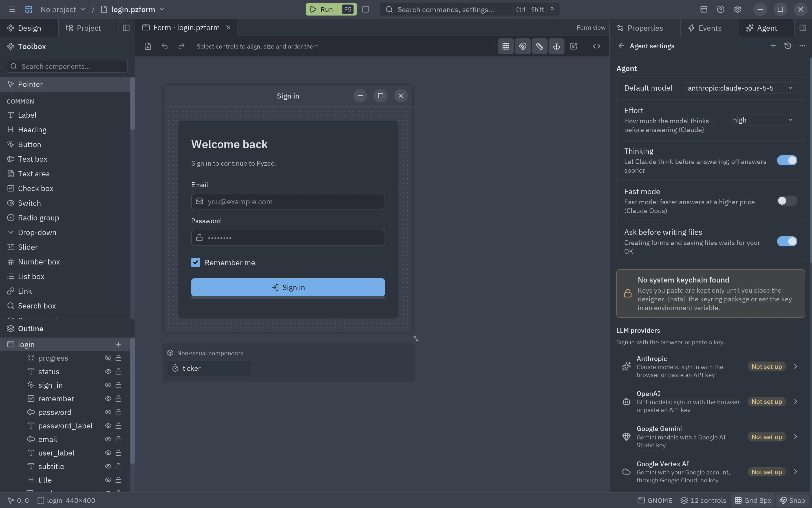Switch to the Properties tab
Screen dimensions: 812x508
[645, 28]
